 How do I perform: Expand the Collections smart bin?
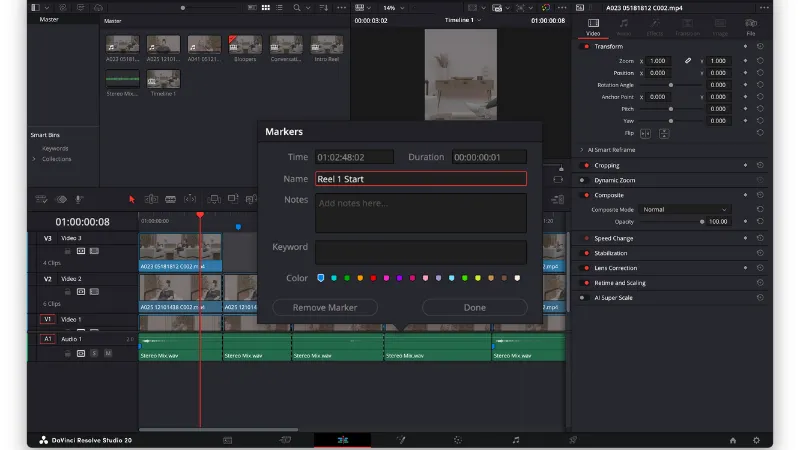[x=34, y=159]
